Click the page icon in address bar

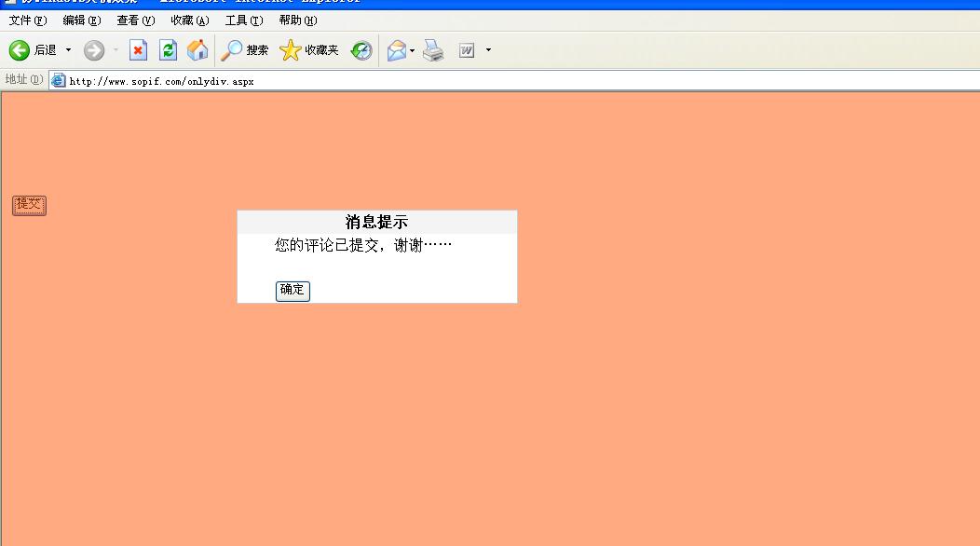(x=58, y=81)
